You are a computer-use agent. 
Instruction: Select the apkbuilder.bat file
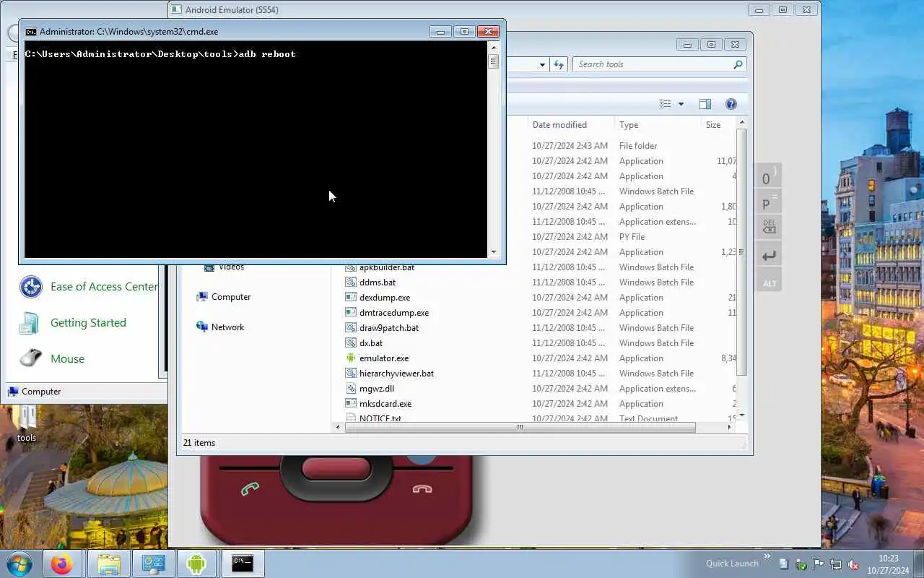(387, 268)
